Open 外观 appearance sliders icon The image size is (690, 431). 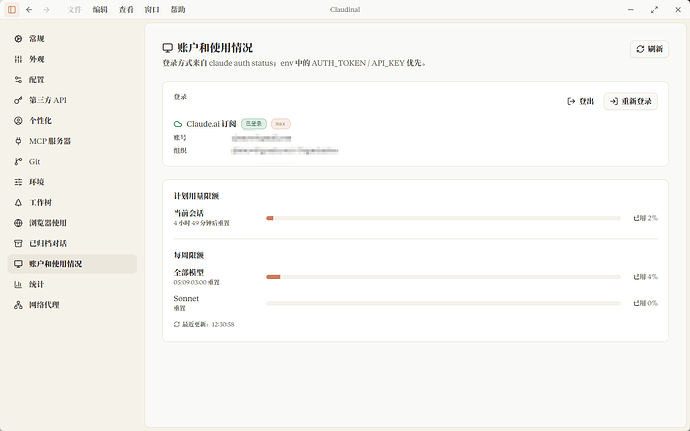[18, 59]
